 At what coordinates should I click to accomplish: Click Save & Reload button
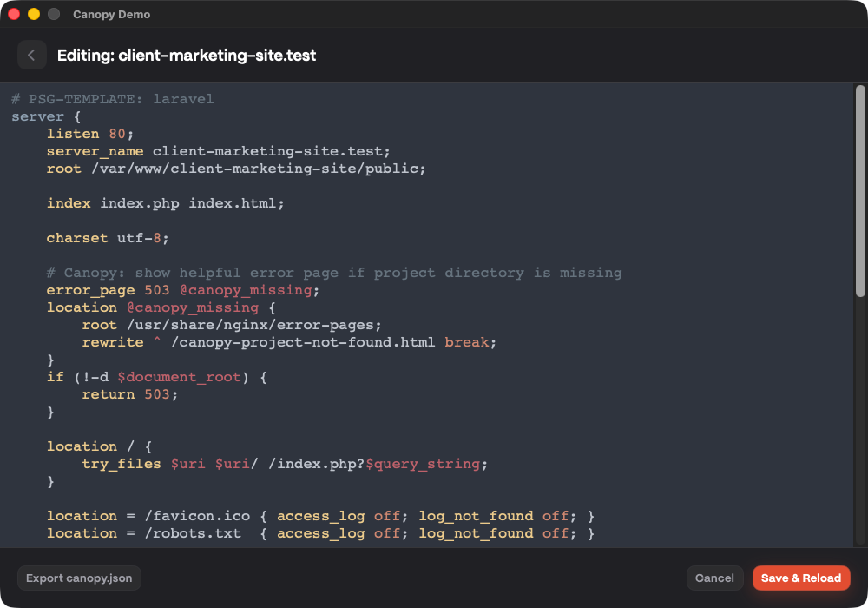801,578
